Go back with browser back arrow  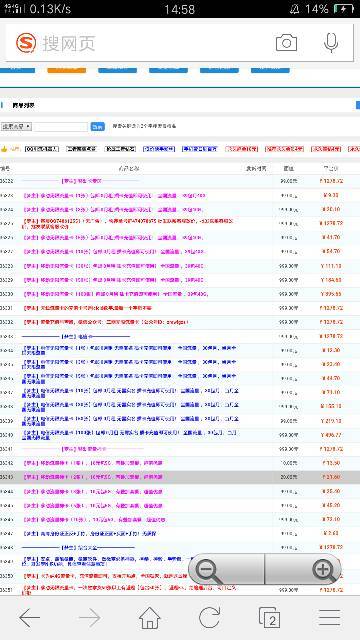click(29, 618)
